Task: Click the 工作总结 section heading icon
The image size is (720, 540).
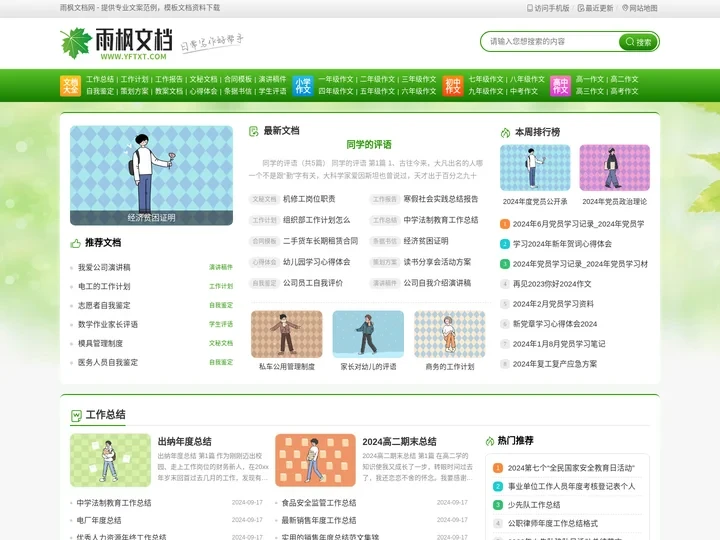Action: (x=76, y=416)
